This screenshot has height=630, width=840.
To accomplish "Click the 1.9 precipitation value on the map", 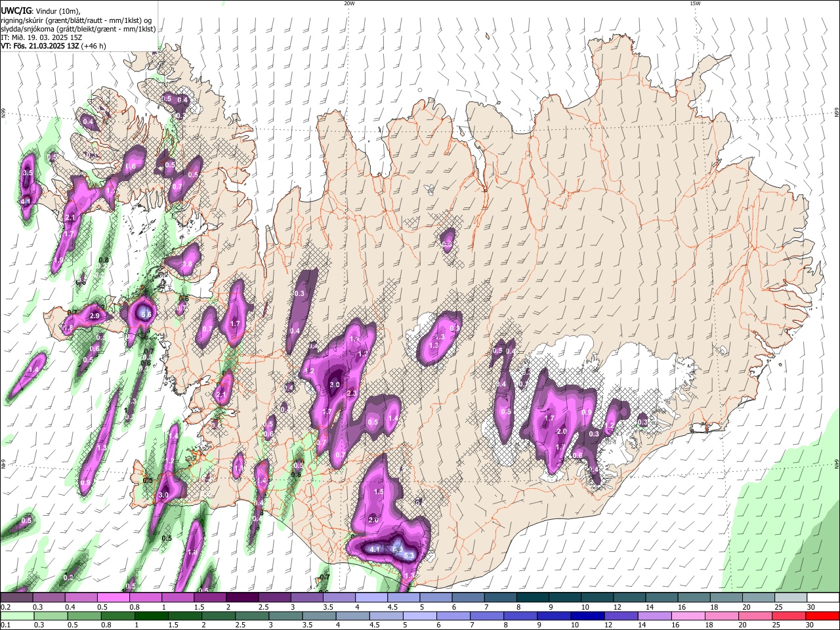I will click(x=58, y=261).
